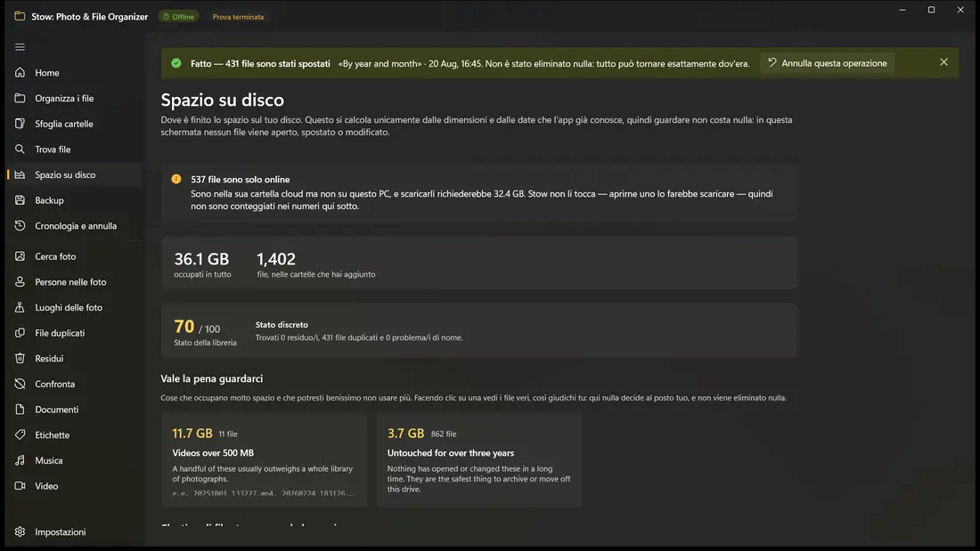Click the Trova file magnifier icon
Image resolution: width=980 pixels, height=551 pixels.
pos(20,150)
